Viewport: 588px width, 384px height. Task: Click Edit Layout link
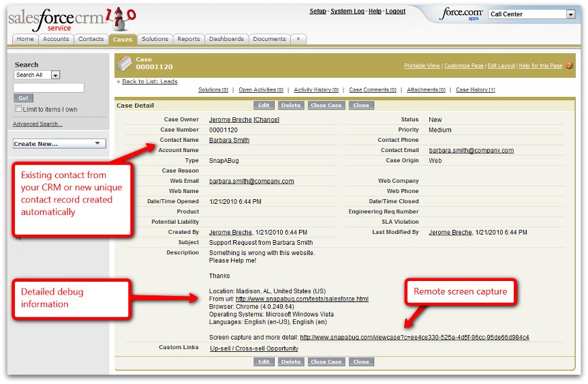[x=501, y=65]
